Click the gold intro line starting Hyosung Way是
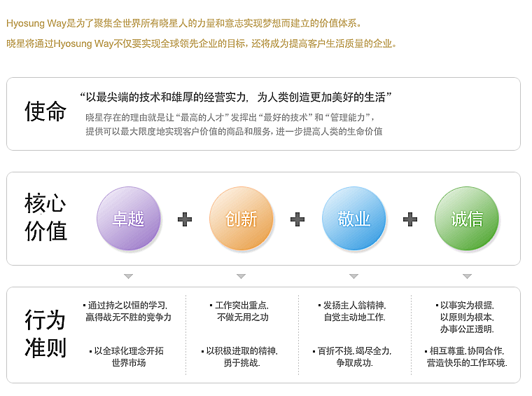Viewport: 532px width, 396px height. [184, 23]
